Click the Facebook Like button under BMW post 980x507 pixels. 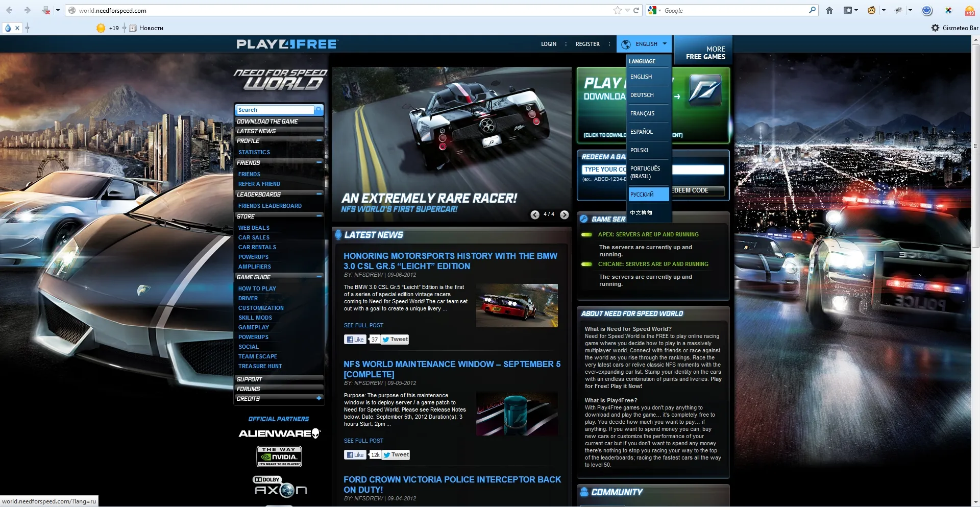point(355,340)
